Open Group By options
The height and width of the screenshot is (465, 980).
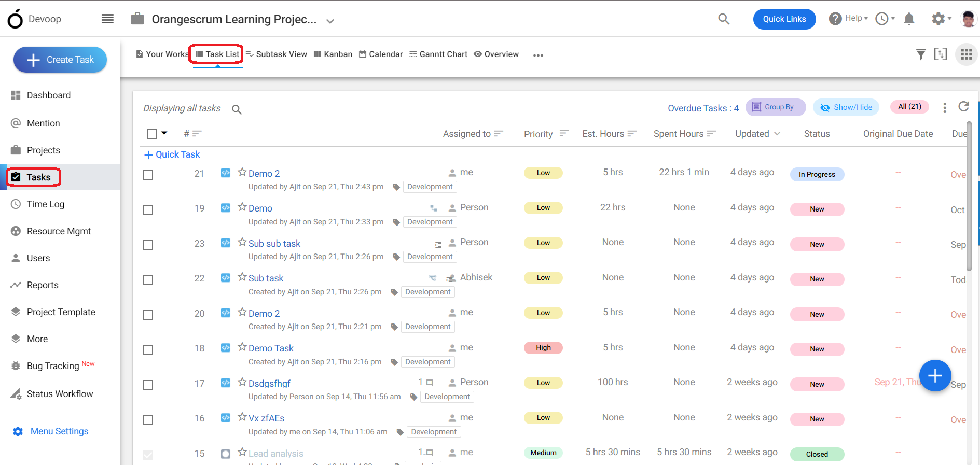(776, 107)
